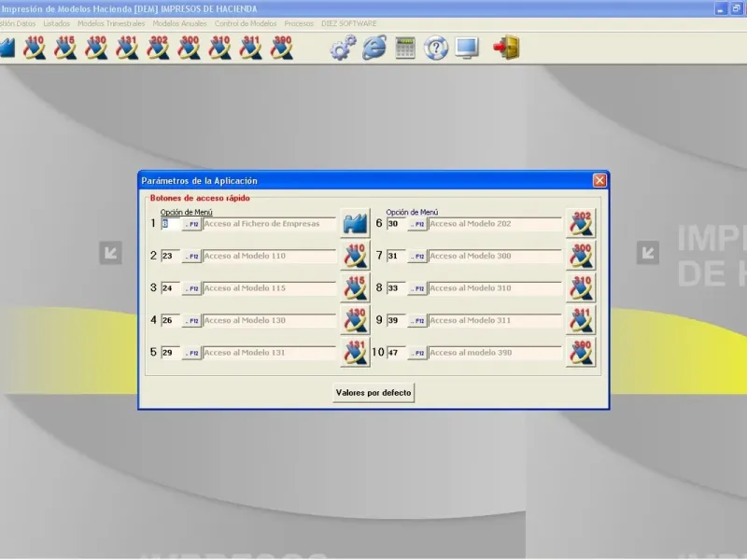Click menu option field containing 30
747x560 pixels.
click(x=396, y=224)
